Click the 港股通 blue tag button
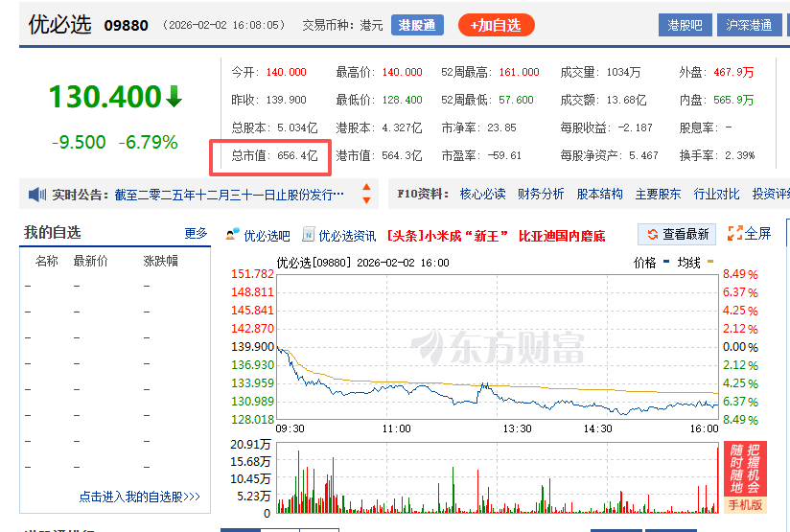790x532 pixels. 417,25
